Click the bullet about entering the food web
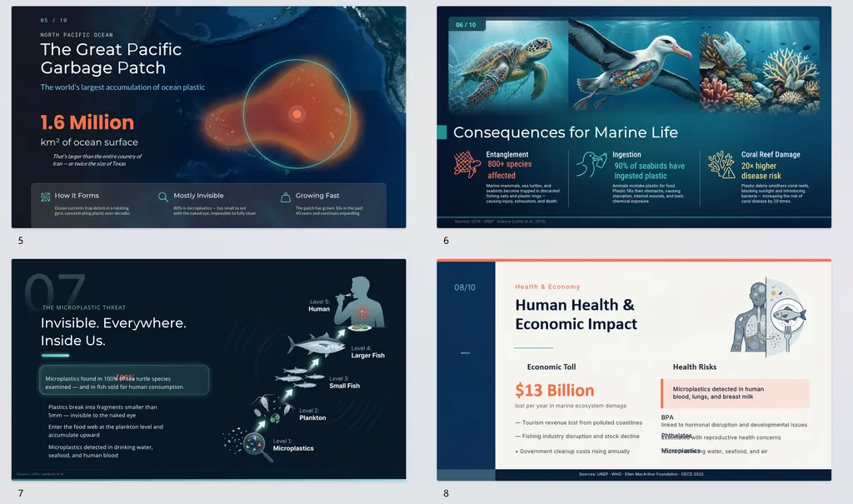The width and height of the screenshot is (853, 504). pos(106,431)
